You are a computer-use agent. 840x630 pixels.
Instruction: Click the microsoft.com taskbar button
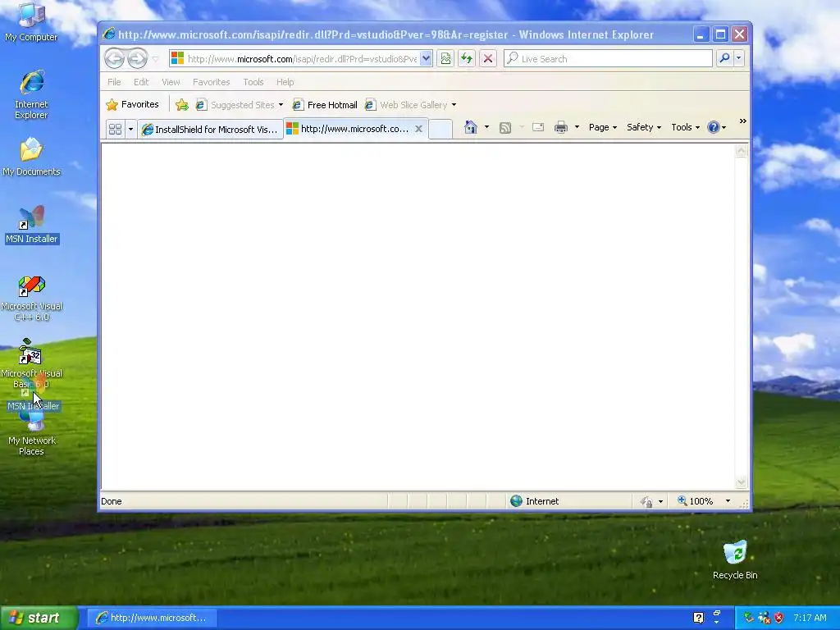point(152,618)
